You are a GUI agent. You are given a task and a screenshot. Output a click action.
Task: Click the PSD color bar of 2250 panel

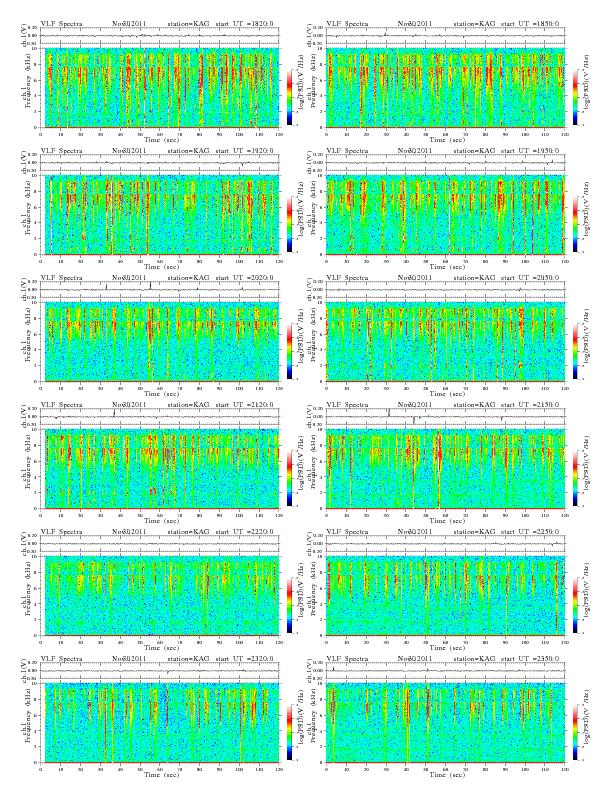click(x=575, y=605)
